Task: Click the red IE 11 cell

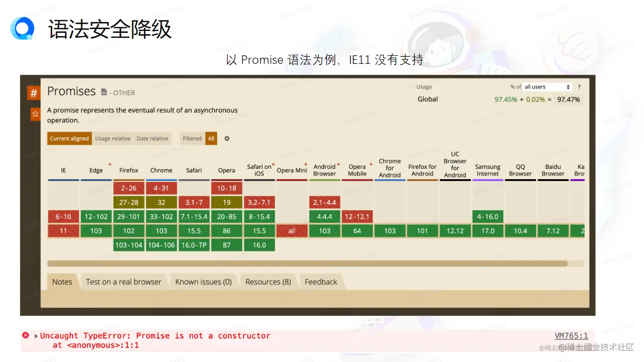Action: 63,231
